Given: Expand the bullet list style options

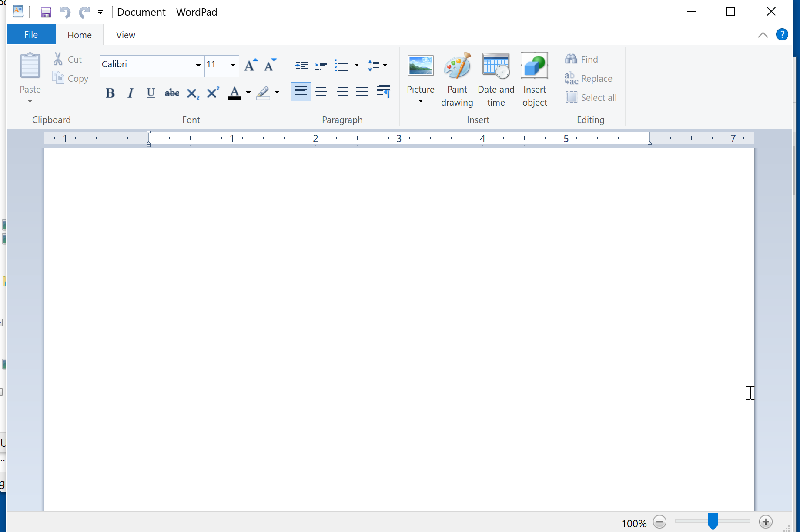Looking at the screenshot, I should [x=357, y=65].
